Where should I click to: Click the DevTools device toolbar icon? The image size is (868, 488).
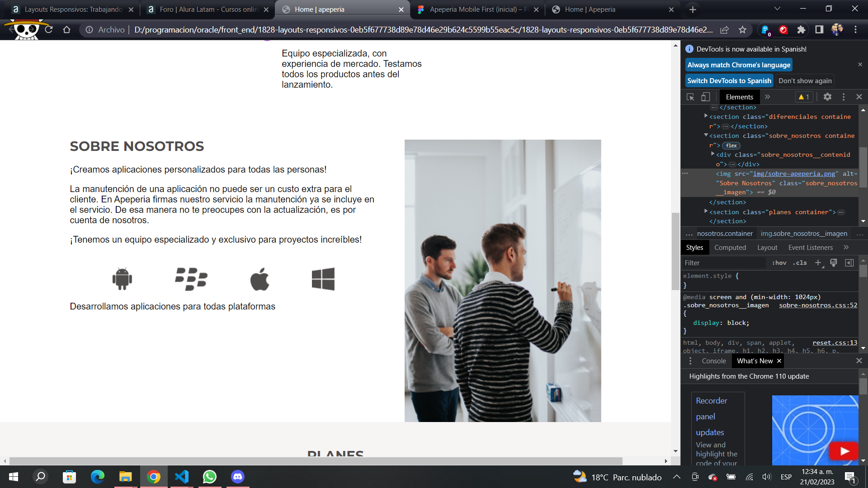tap(705, 97)
